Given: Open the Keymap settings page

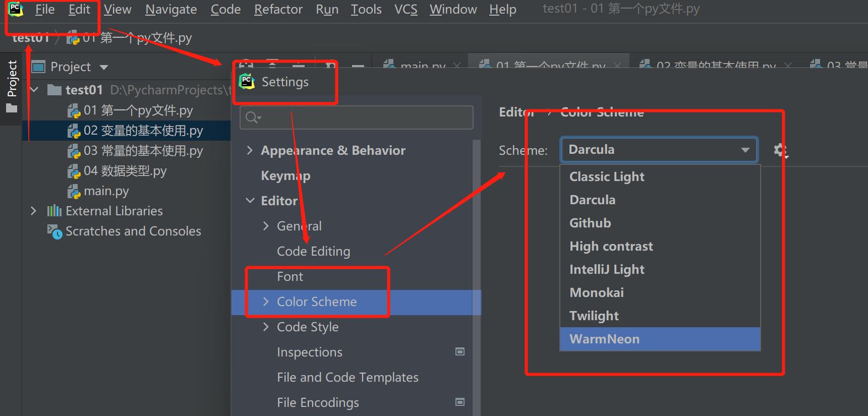Looking at the screenshot, I should [285, 175].
